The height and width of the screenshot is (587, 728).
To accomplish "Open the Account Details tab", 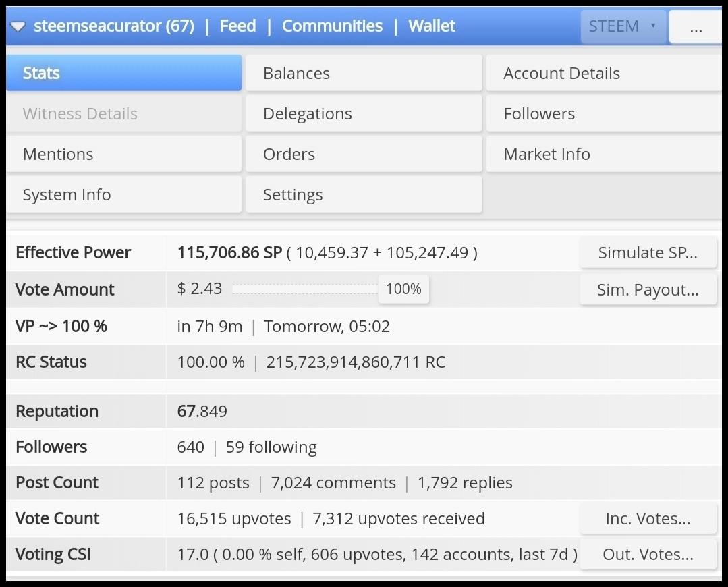I will (x=604, y=73).
